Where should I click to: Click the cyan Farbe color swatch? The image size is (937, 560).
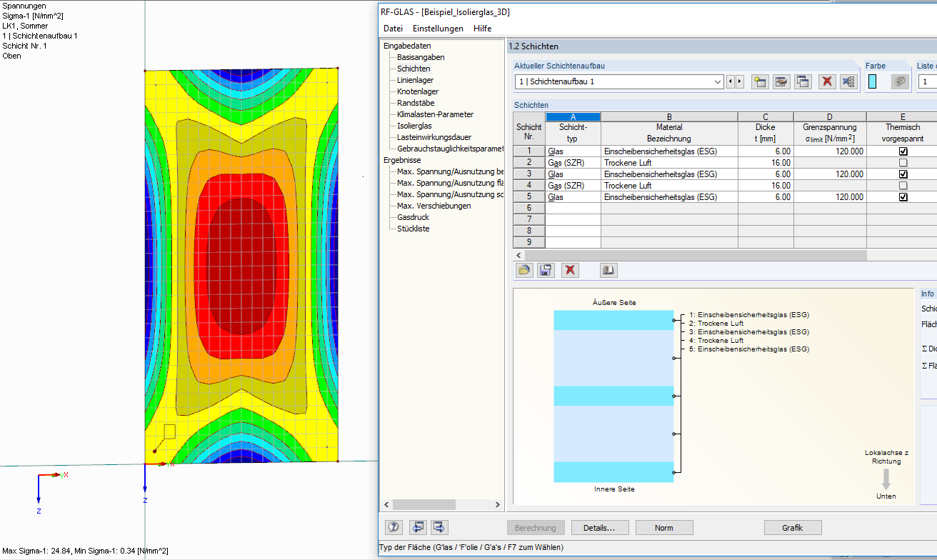(x=873, y=81)
